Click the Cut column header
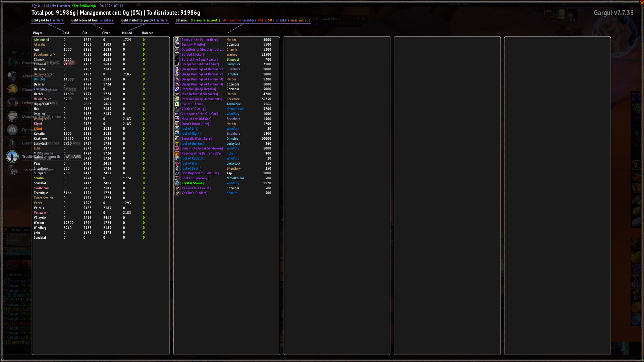This screenshot has height=362, width=644. [x=85, y=33]
